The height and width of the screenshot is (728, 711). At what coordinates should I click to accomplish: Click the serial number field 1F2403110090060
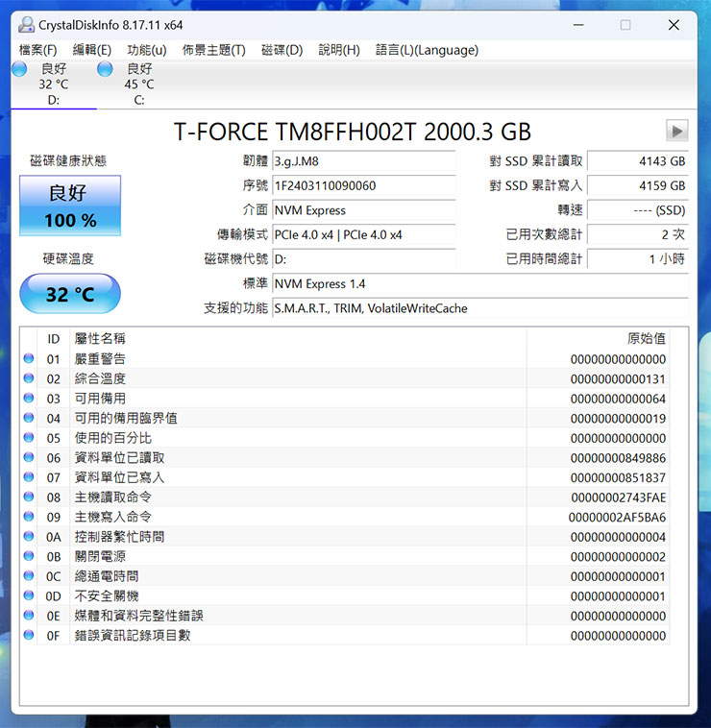pyautogui.click(x=363, y=185)
